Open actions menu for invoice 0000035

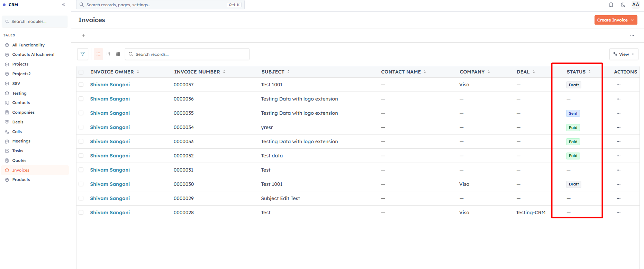618,113
